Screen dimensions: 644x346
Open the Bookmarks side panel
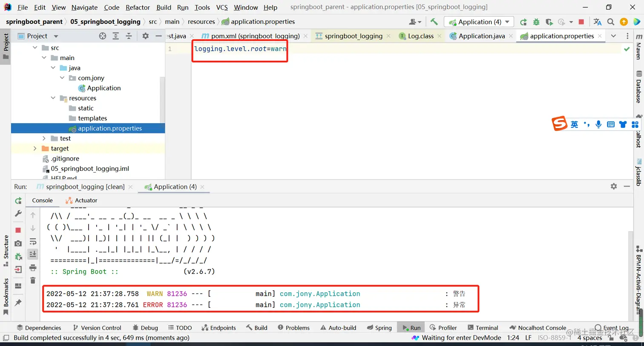pyautogui.click(x=6, y=297)
